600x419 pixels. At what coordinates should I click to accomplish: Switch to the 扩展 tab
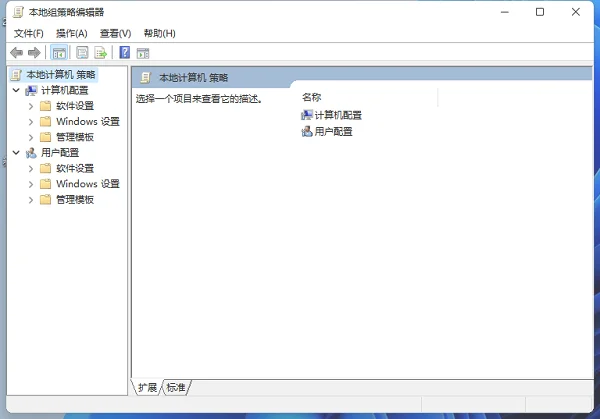tap(148, 387)
